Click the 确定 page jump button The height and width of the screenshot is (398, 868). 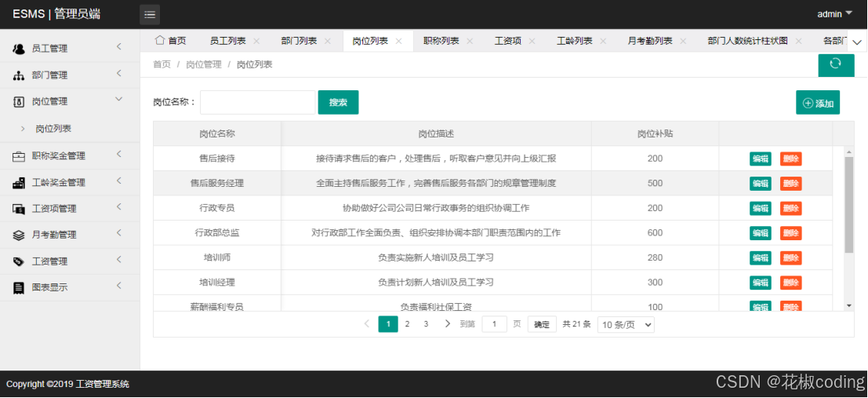click(542, 325)
